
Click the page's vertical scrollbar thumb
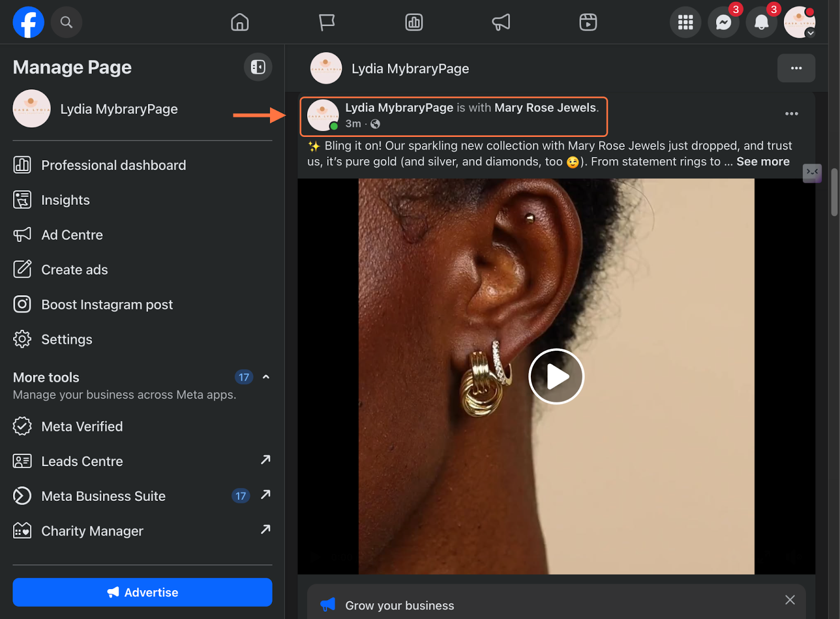834,192
